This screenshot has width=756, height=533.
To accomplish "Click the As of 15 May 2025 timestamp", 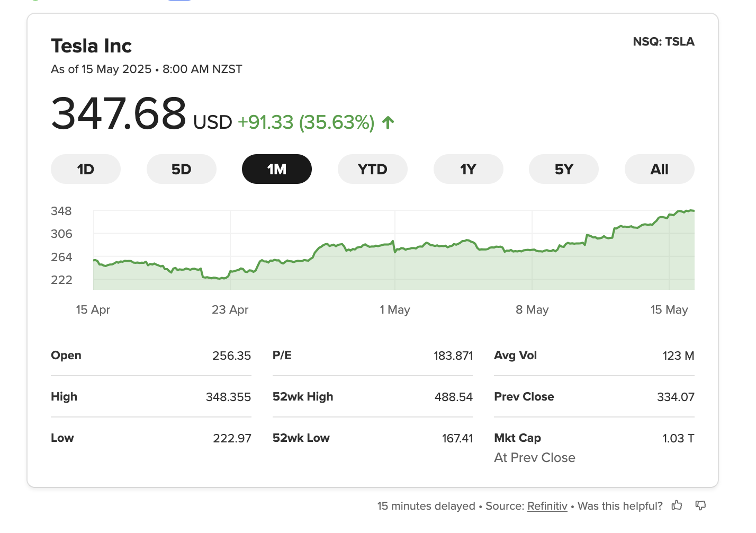I will (147, 69).
